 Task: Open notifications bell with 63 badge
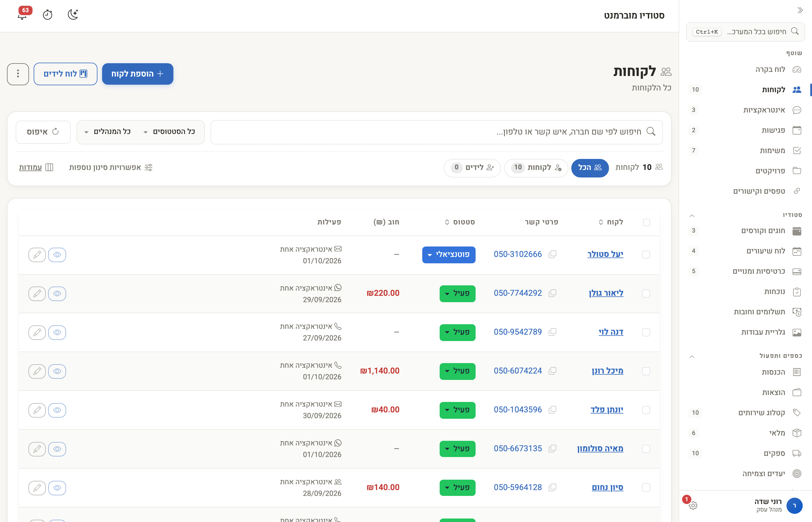click(x=22, y=14)
